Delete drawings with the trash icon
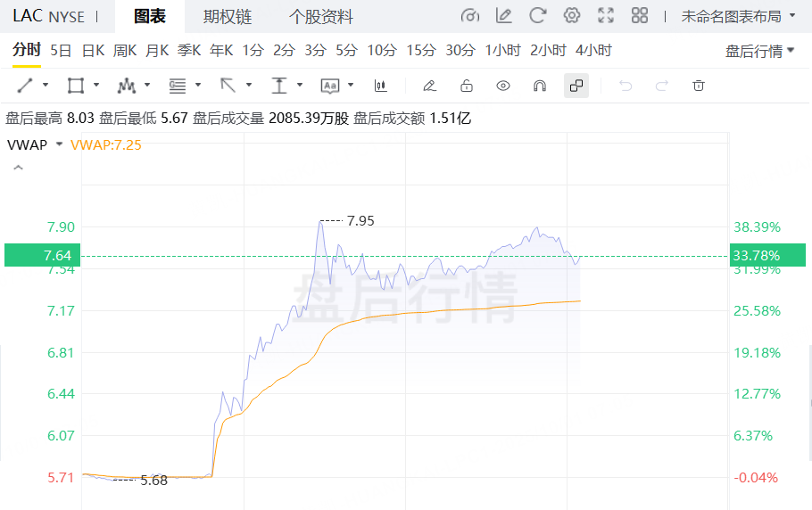The width and height of the screenshot is (812, 510). click(699, 86)
